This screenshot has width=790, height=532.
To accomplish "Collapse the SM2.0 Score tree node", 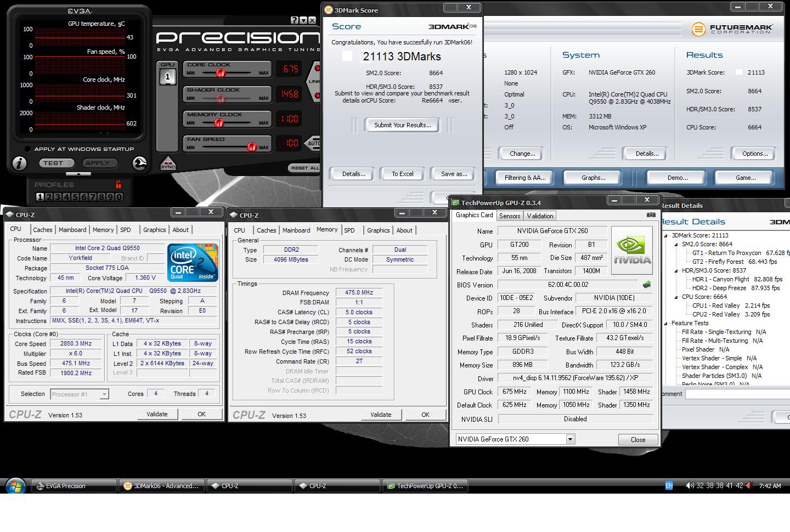I will click(x=676, y=245).
